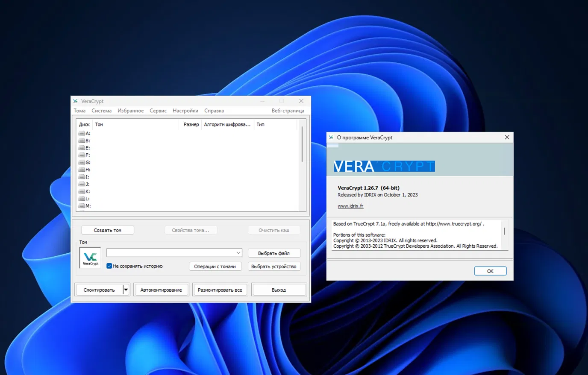Click the Диск column header
The image size is (588, 375).
tap(85, 125)
